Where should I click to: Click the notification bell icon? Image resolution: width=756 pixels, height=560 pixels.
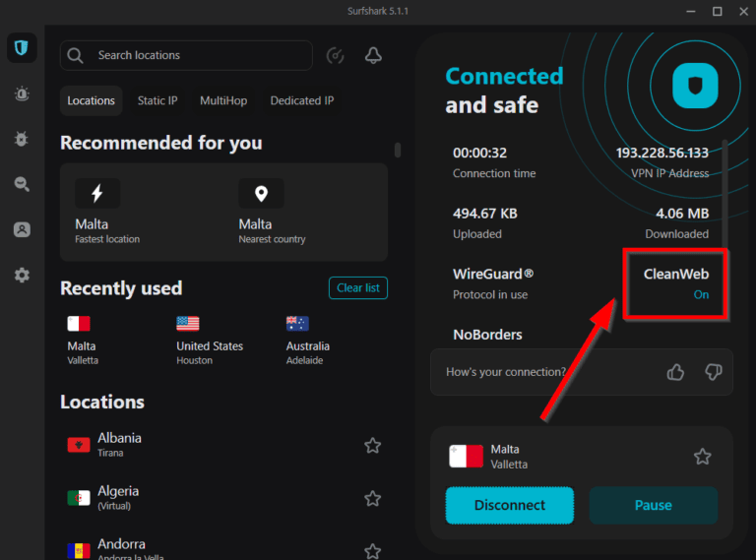[x=373, y=56]
